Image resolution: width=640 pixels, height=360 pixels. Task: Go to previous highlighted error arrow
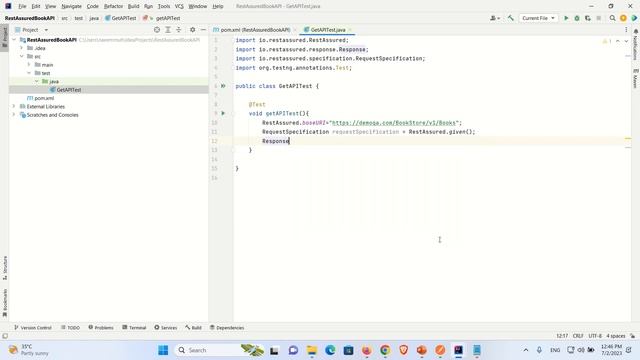click(618, 41)
